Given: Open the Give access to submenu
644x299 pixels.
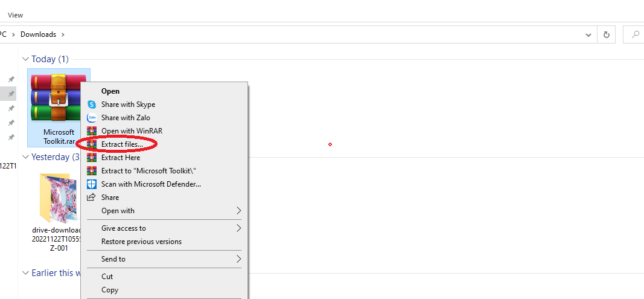Looking at the screenshot, I should click(x=164, y=228).
